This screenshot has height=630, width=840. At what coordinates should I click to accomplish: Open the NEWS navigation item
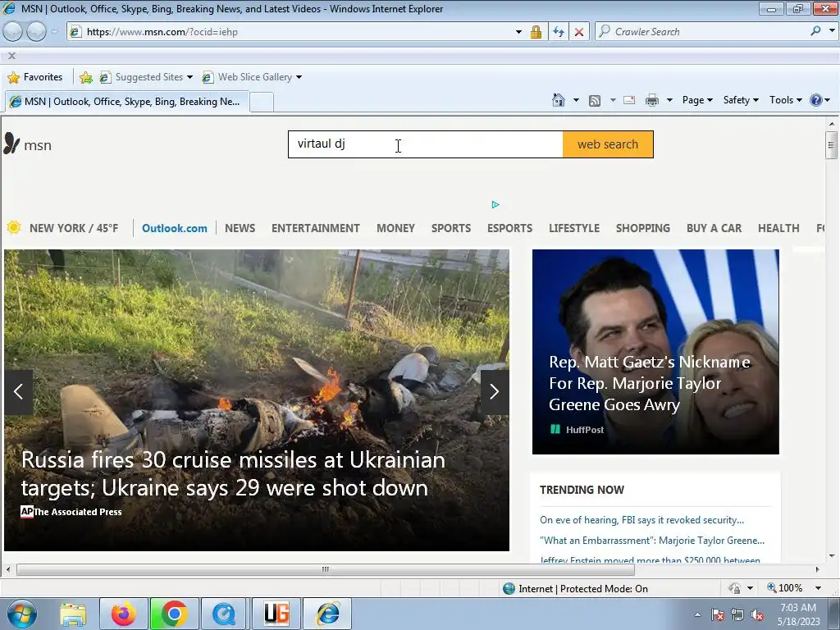click(240, 228)
